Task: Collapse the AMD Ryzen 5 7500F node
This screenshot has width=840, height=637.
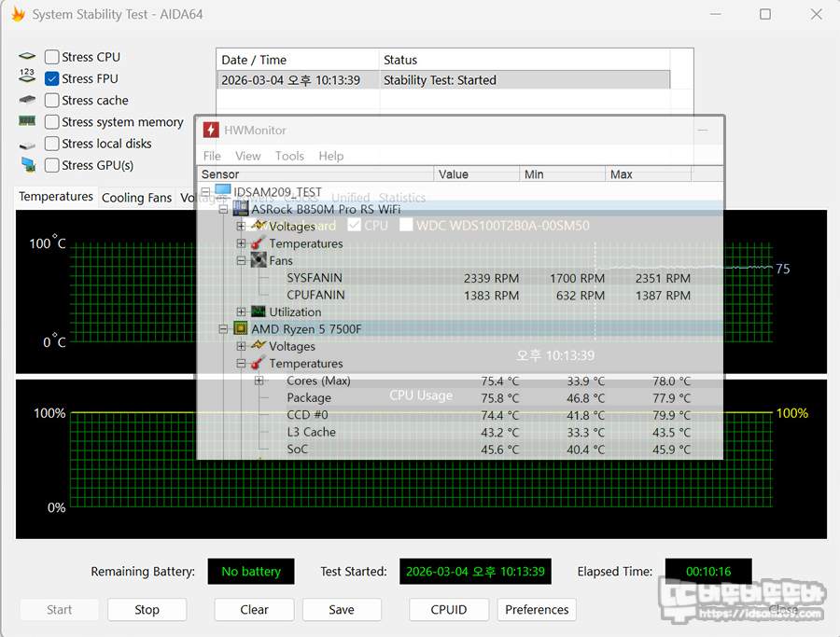Action: point(223,328)
